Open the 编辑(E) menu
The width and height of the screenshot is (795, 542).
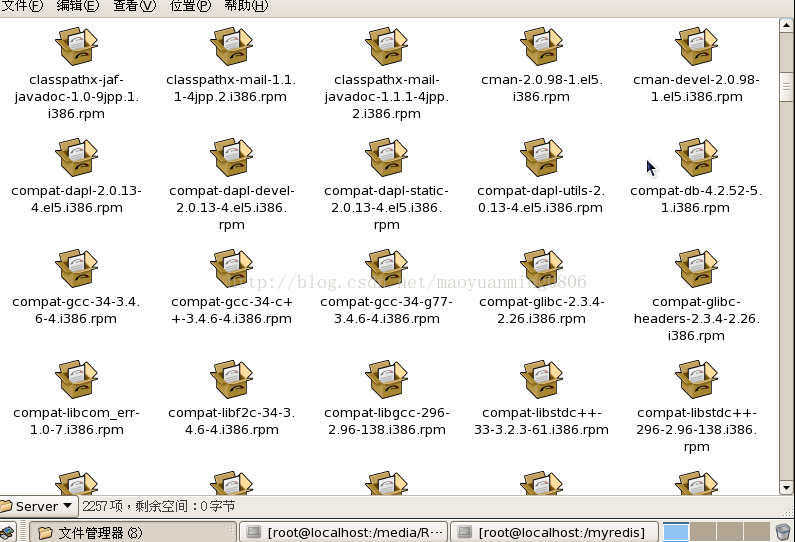[x=78, y=6]
